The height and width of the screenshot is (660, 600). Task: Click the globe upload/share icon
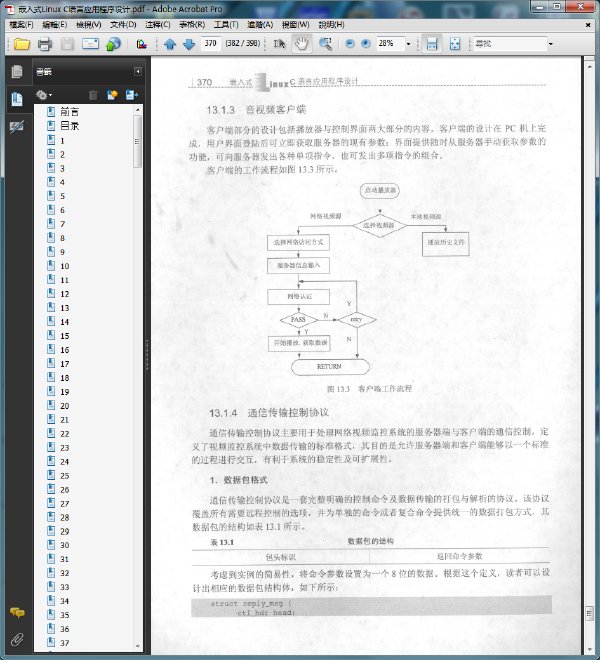click(x=113, y=44)
